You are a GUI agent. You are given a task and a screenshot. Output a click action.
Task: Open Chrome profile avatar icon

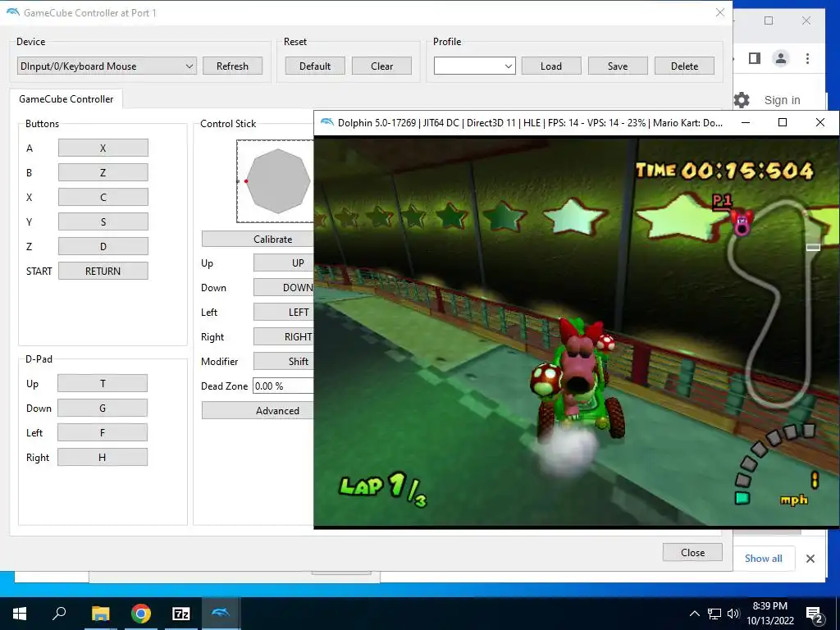pyautogui.click(x=781, y=58)
